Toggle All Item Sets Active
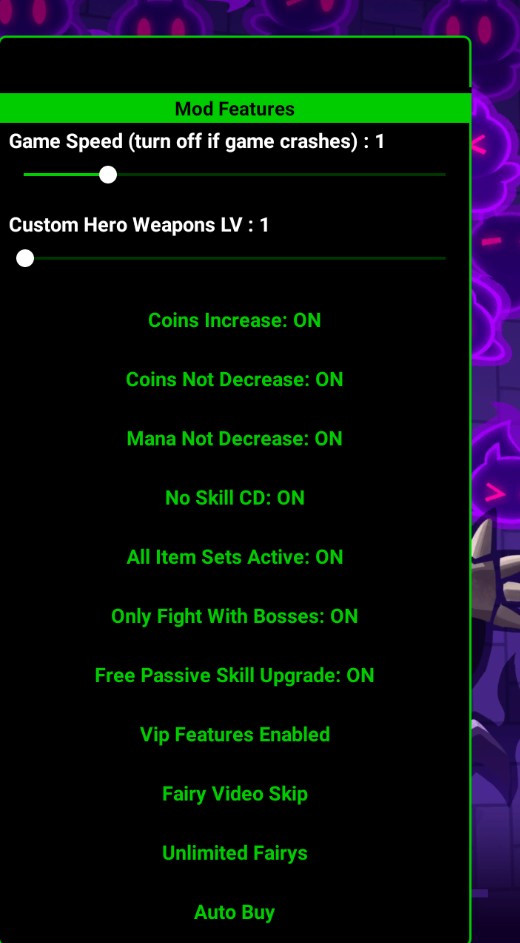The height and width of the screenshot is (943, 520). pyautogui.click(x=234, y=557)
